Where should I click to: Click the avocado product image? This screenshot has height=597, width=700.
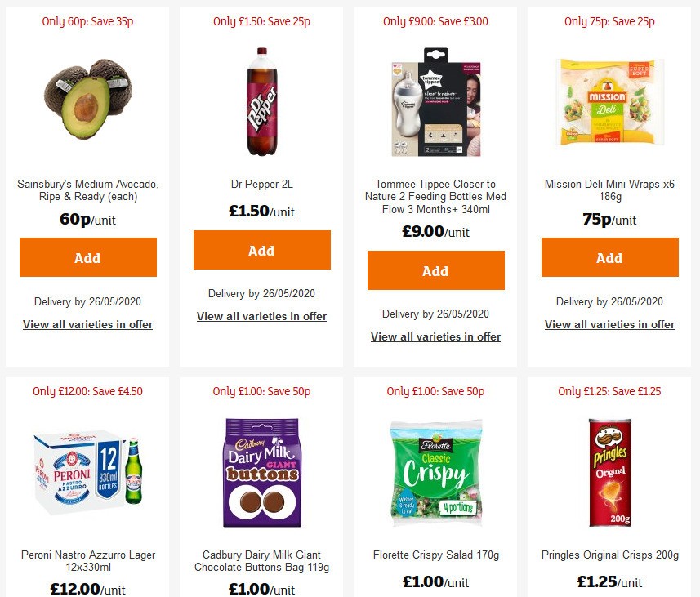87,100
